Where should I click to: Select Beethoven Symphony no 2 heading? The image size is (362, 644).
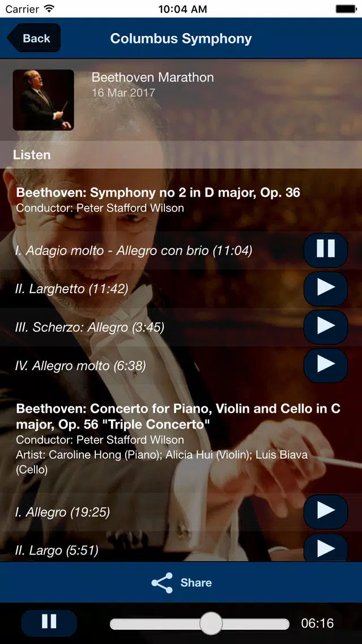[158, 192]
